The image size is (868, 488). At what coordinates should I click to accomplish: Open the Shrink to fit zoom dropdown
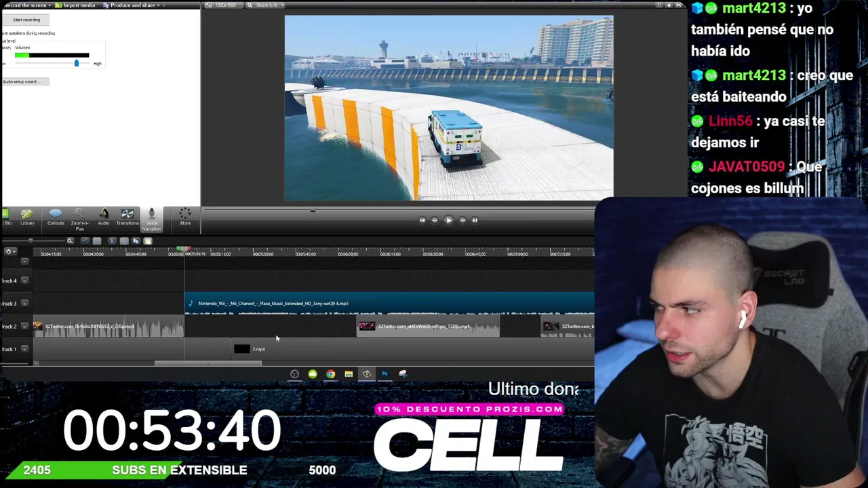(x=264, y=5)
